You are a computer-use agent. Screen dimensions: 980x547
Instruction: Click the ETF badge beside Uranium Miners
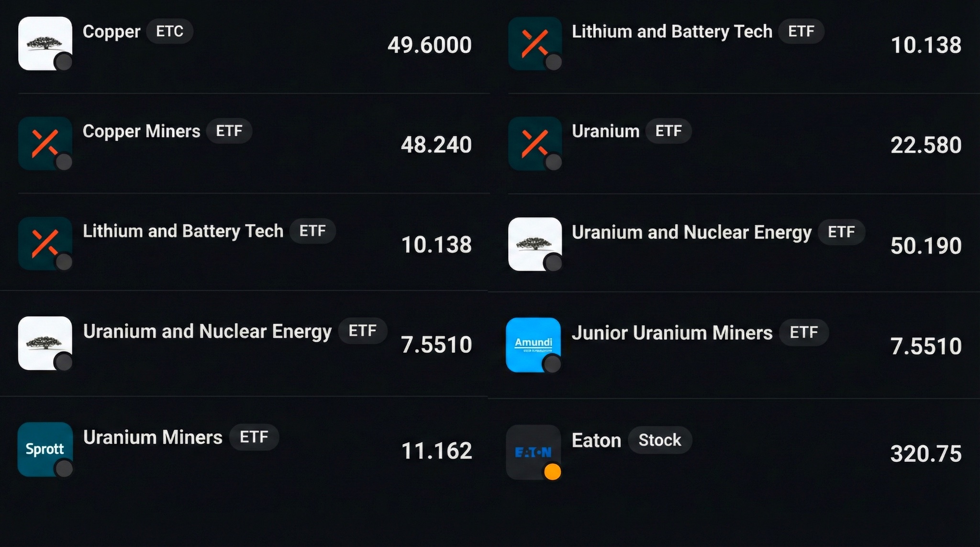click(x=254, y=437)
